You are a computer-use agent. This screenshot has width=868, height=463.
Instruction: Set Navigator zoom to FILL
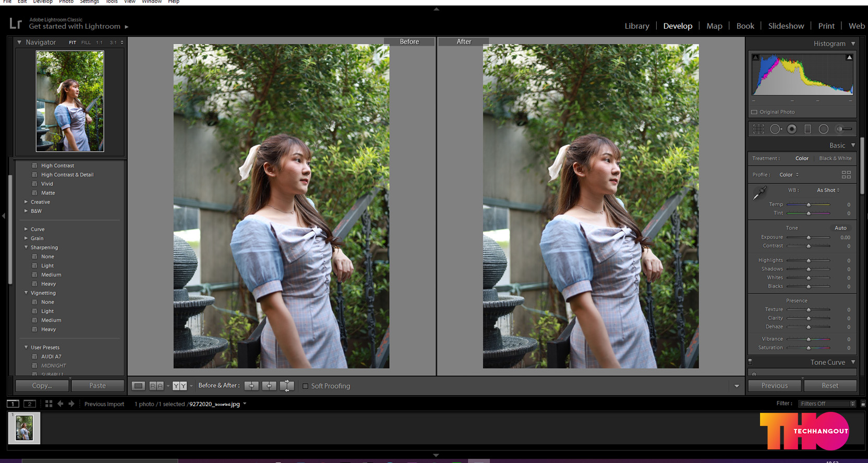(x=86, y=42)
